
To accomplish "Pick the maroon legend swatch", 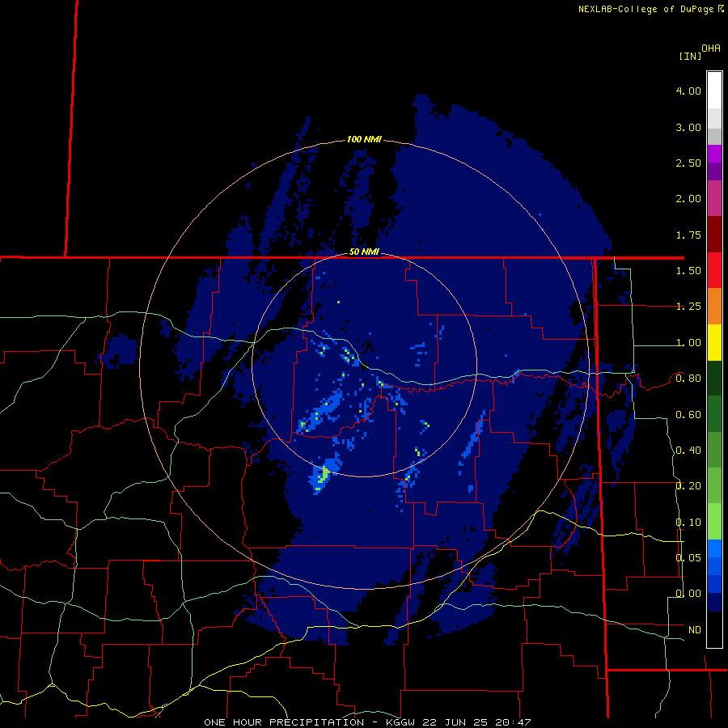I will click(x=714, y=234).
